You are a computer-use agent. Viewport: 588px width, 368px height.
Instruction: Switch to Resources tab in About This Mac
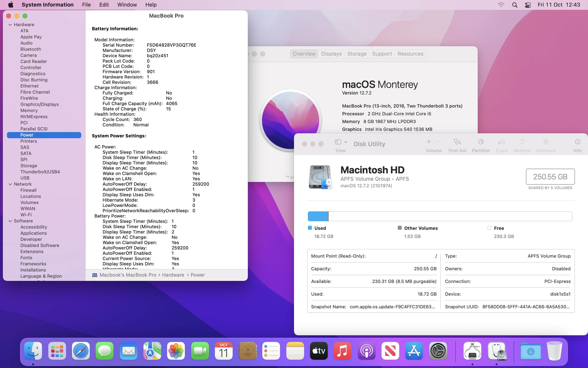pos(410,54)
